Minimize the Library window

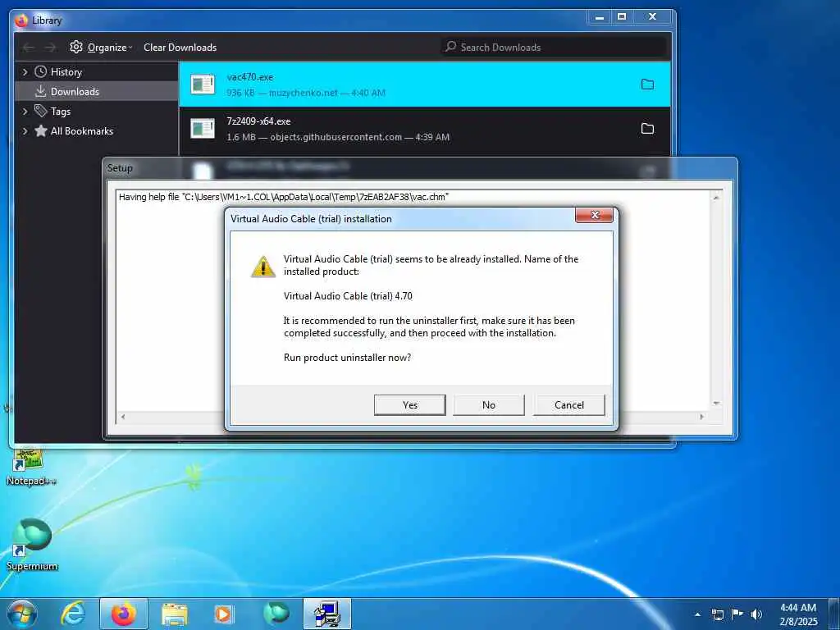600,16
